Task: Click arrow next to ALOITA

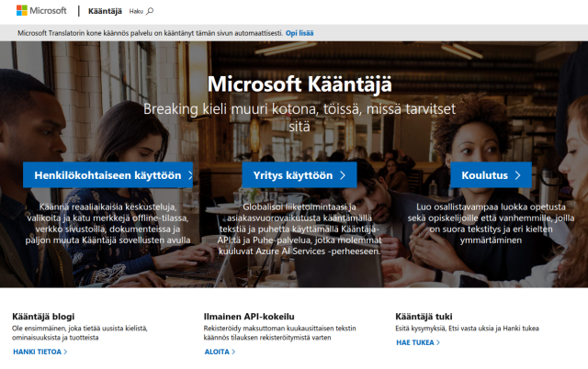Action: (x=232, y=351)
